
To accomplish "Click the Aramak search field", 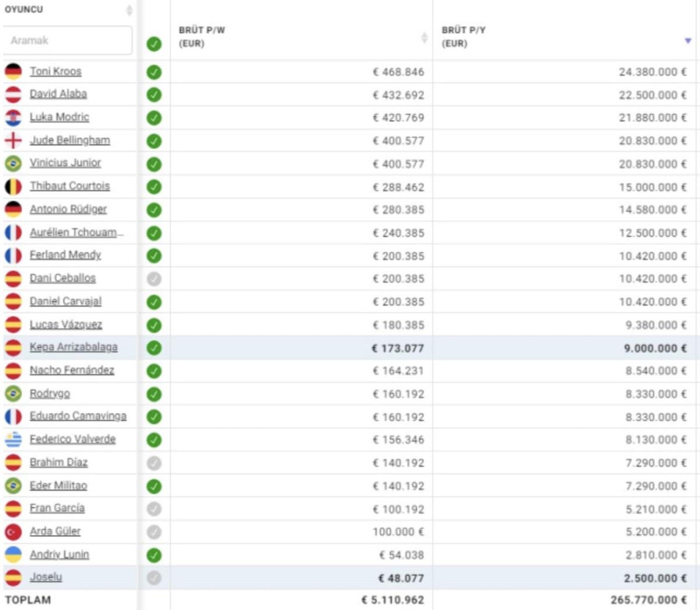I will [x=68, y=40].
